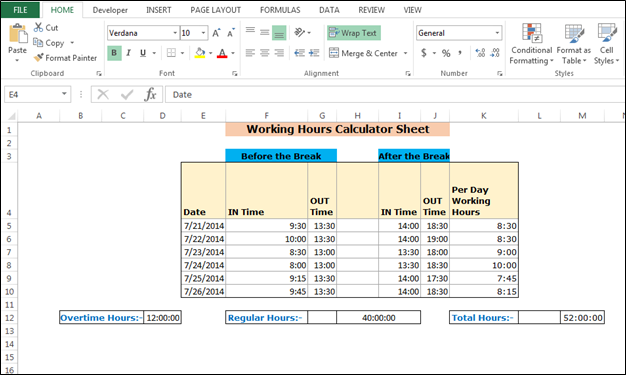626x375 pixels.
Task: Open the Font dialog launcher
Action: pos(235,73)
